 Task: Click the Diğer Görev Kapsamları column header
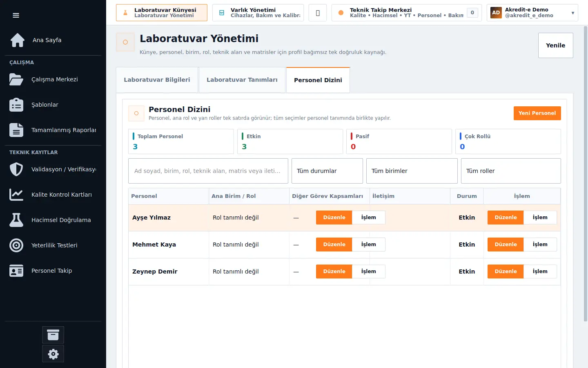point(330,196)
